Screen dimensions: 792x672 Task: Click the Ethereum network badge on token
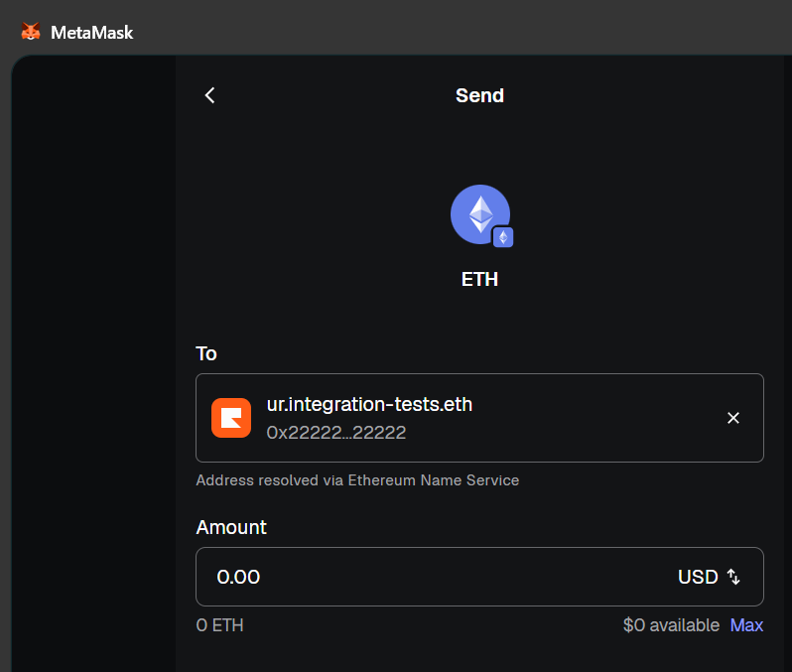pyautogui.click(x=503, y=237)
